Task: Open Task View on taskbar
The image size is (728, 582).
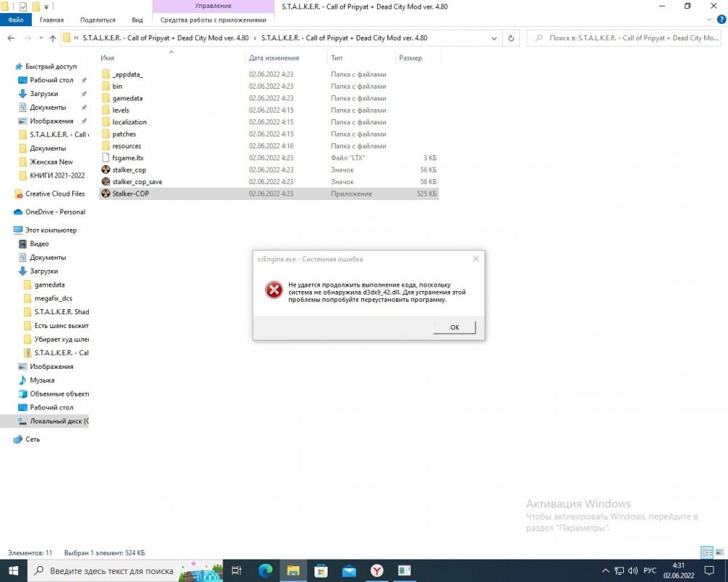Action: tap(237, 570)
